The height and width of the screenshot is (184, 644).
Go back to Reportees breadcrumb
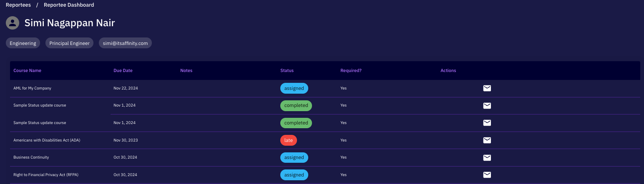coord(18,5)
